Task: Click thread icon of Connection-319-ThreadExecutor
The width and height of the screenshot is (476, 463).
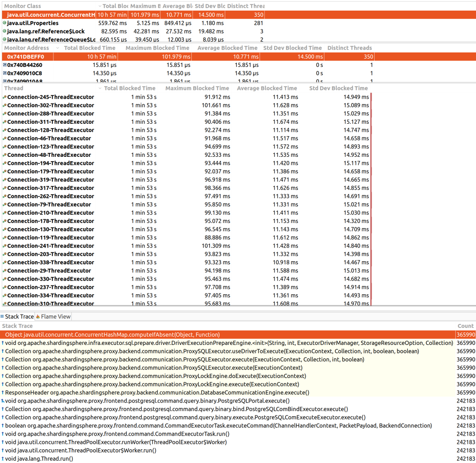Action: [4, 180]
